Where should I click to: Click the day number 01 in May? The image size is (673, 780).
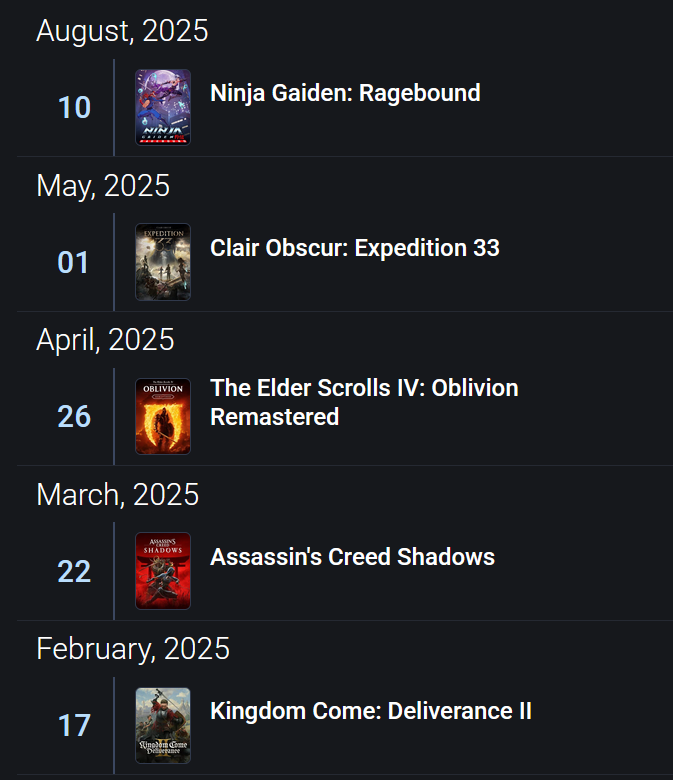click(x=73, y=262)
